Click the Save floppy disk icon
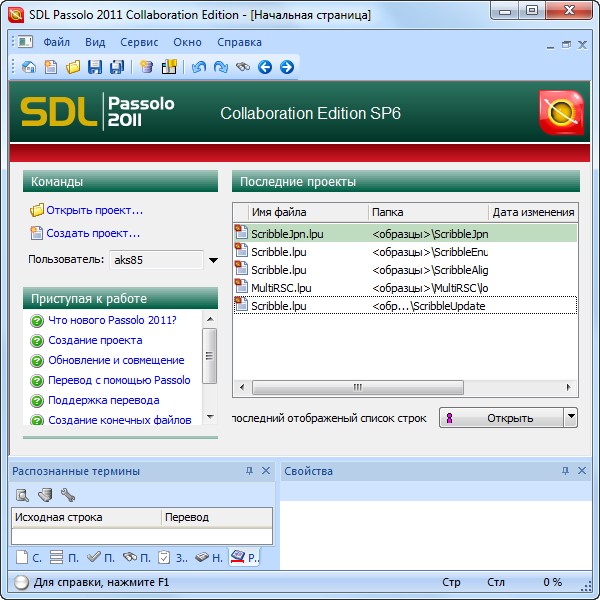 (x=95, y=67)
